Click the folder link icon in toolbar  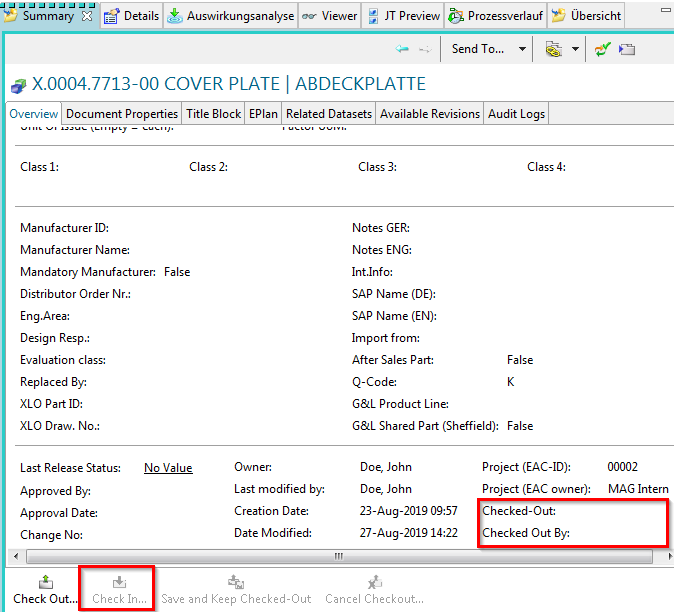tap(553, 49)
